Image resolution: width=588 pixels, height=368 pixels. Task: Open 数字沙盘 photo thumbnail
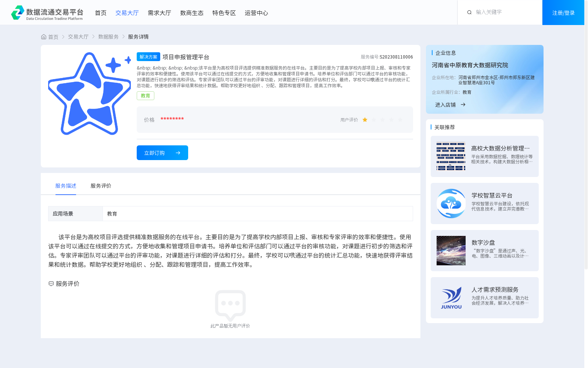(x=451, y=251)
